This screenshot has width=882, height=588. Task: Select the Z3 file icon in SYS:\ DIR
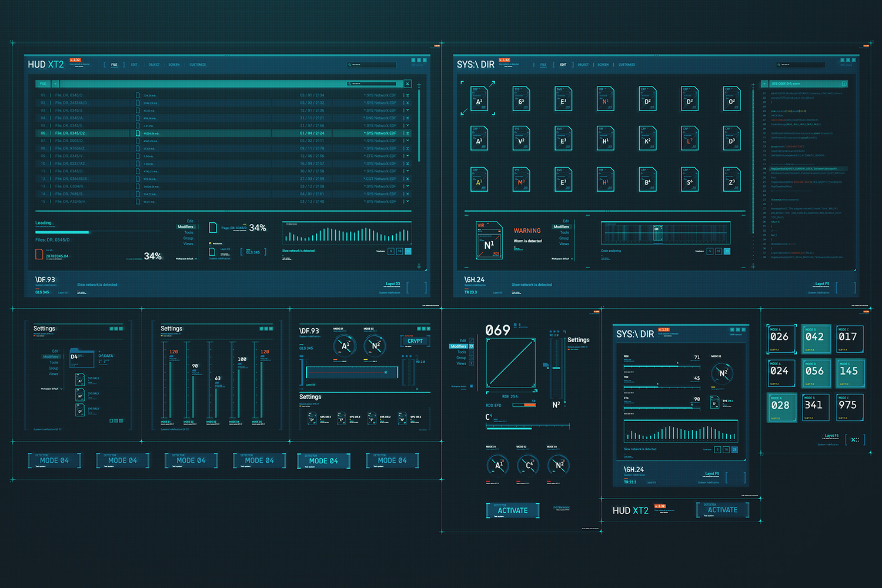click(731, 179)
